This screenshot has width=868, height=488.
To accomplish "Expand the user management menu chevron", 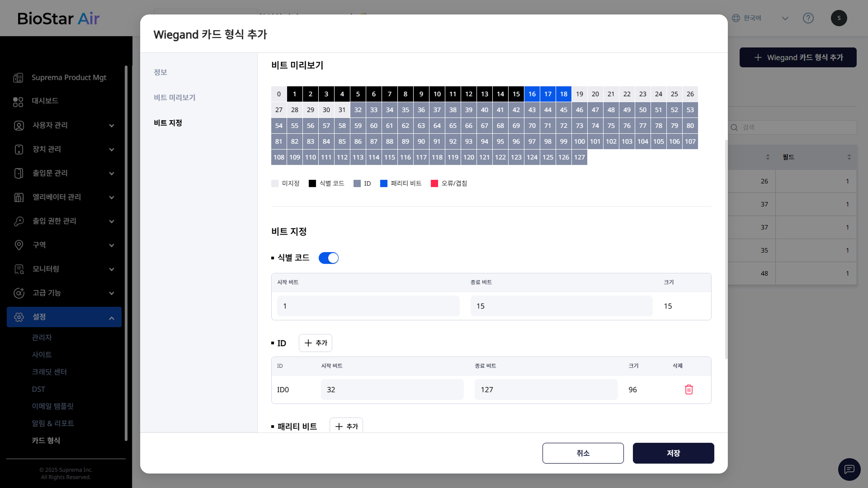I will click(112, 126).
